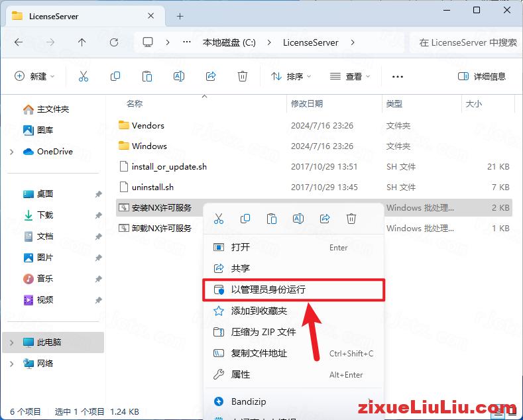Open the 新建 (New) dropdown
This screenshot has width=523, height=420.
pyautogui.click(x=34, y=76)
